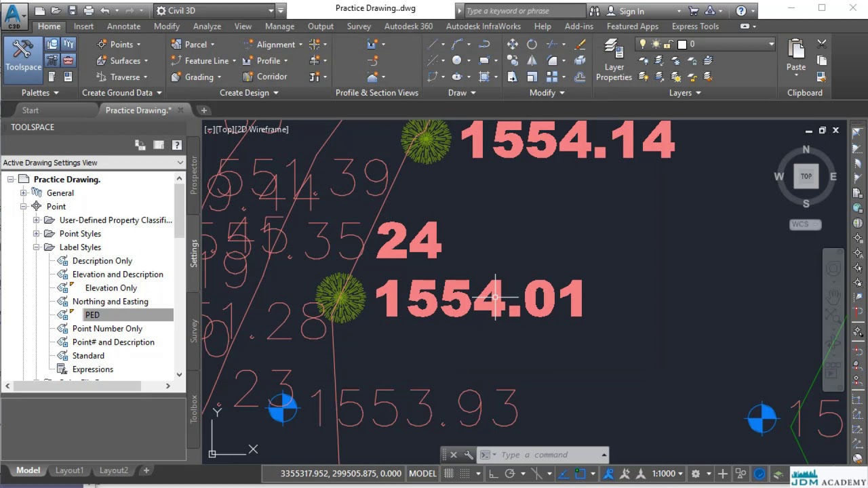Image resolution: width=868 pixels, height=488 pixels.
Task: Save the drawing with the floppy disk icon
Action: pos(73,11)
